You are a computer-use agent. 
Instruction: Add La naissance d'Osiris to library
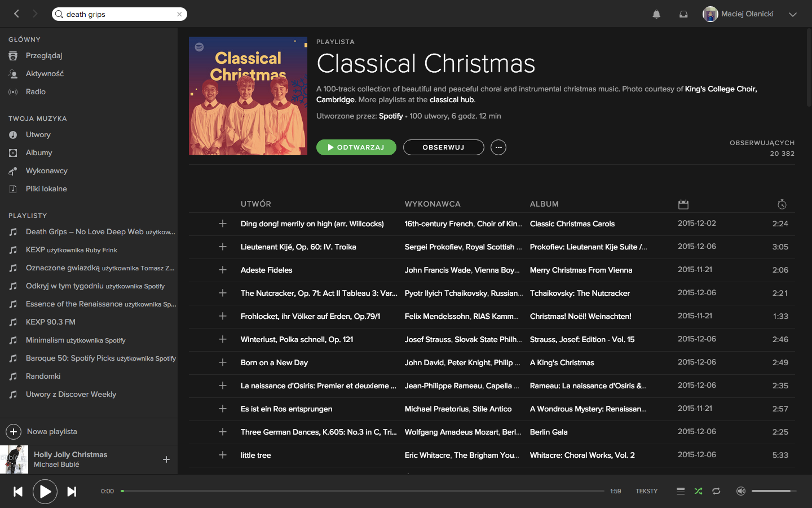click(x=223, y=386)
